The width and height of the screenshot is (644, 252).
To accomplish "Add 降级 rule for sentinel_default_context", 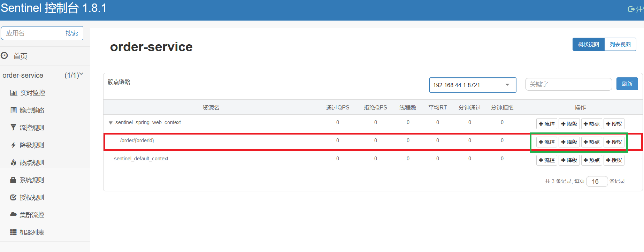I will [569, 160].
